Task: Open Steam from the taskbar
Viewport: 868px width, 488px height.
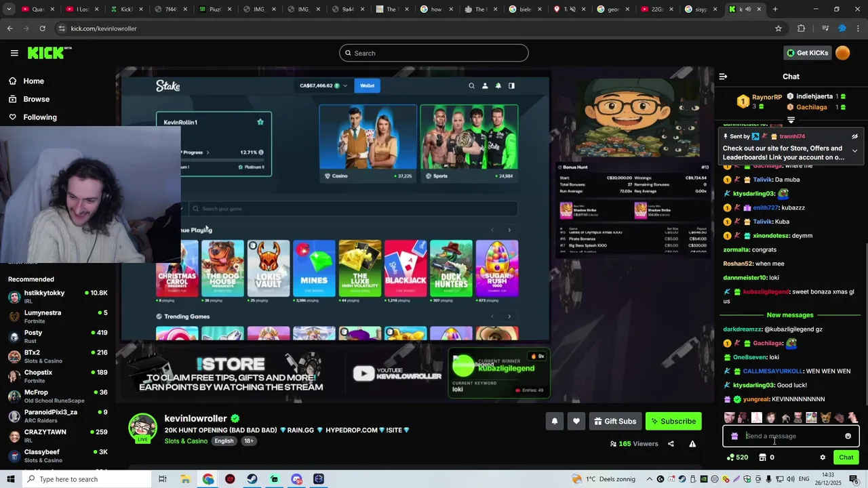Action: (252, 479)
